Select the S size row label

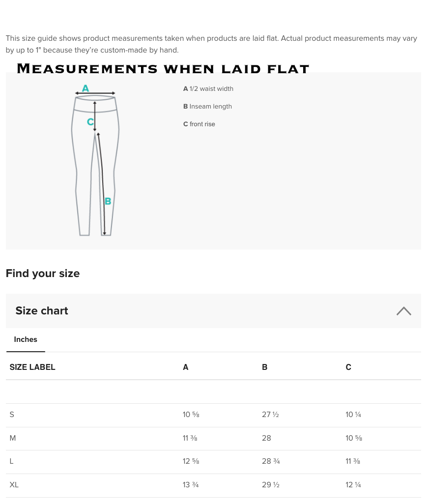click(12, 415)
